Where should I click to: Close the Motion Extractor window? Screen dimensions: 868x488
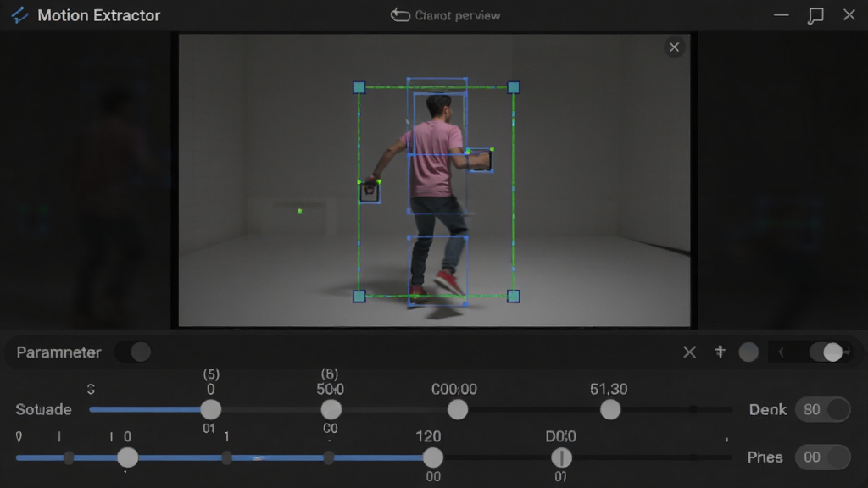(x=849, y=15)
